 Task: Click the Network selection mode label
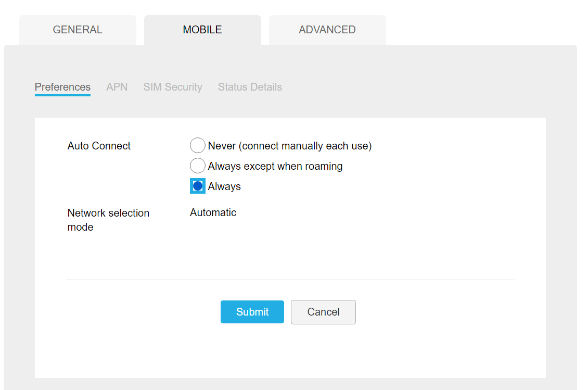(108, 220)
